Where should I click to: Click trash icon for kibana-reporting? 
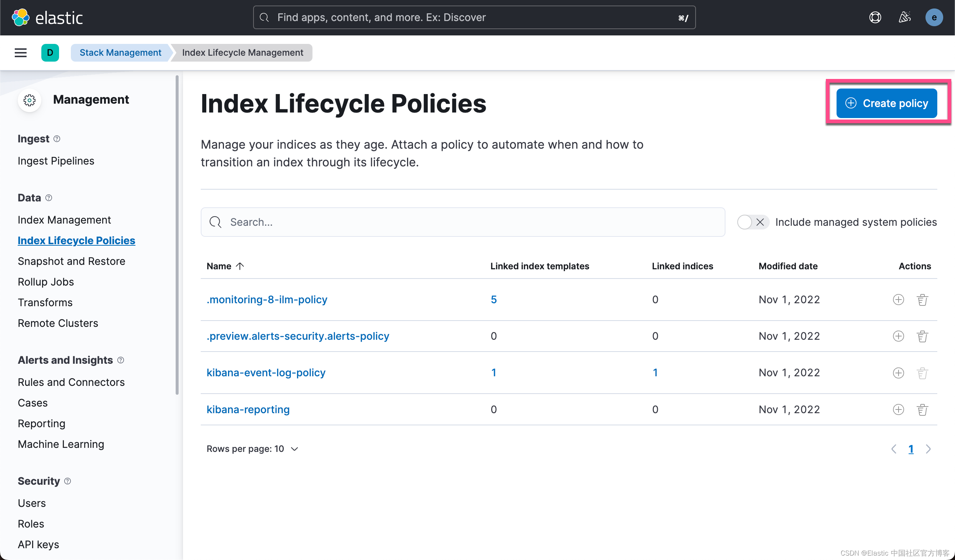[x=922, y=409]
